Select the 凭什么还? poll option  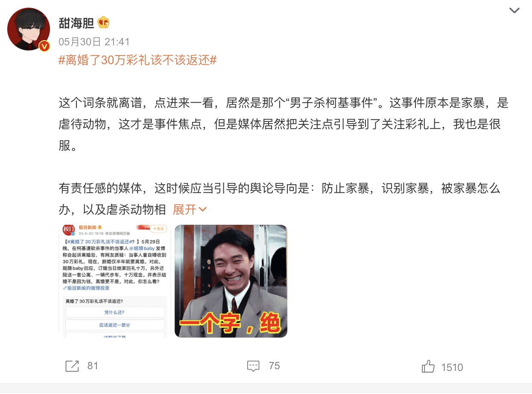point(114,312)
